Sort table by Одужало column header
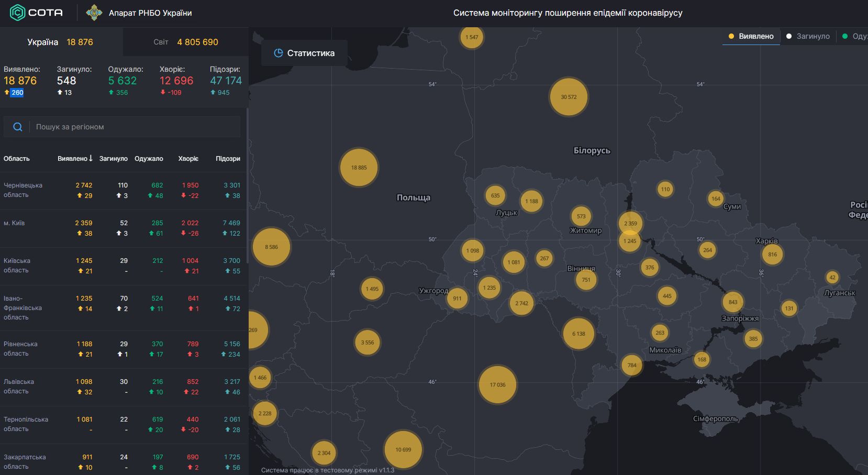This screenshot has width=868, height=475. 149,159
